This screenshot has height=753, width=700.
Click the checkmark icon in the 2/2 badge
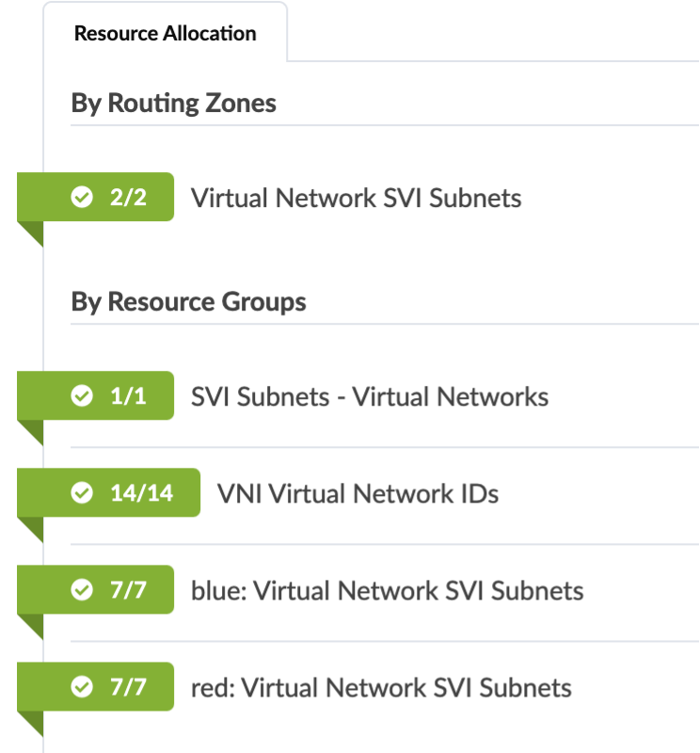[83, 198]
